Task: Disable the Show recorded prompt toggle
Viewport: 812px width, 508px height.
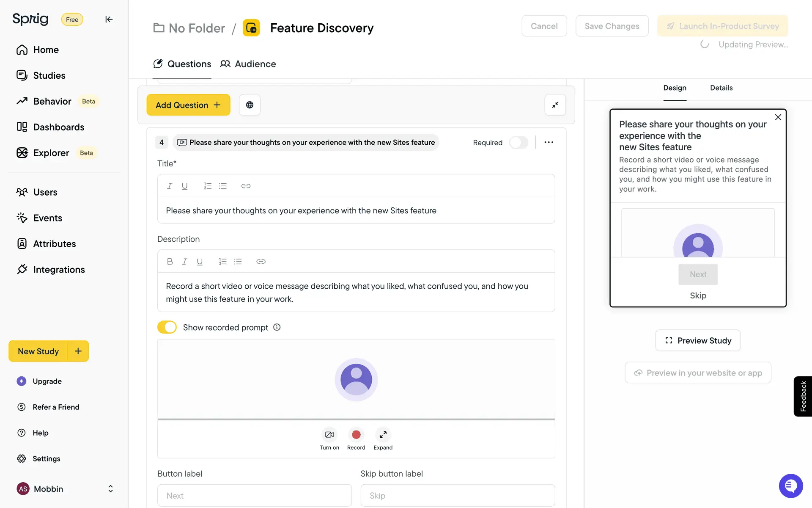Action: click(167, 327)
